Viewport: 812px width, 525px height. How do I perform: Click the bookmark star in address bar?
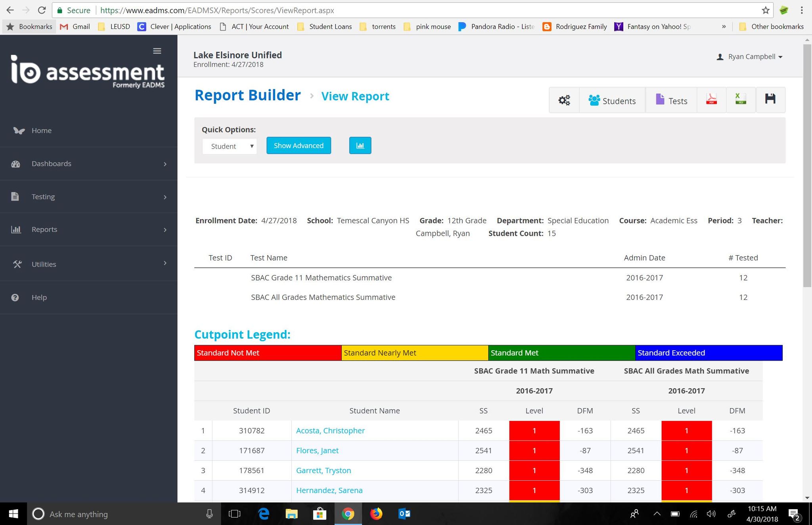[x=766, y=10]
